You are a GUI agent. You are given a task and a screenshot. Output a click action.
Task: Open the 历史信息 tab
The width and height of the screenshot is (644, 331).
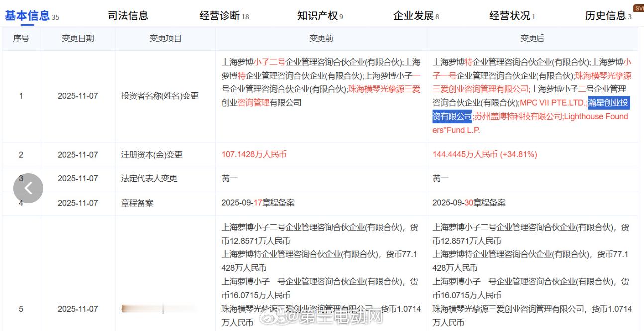click(x=605, y=15)
